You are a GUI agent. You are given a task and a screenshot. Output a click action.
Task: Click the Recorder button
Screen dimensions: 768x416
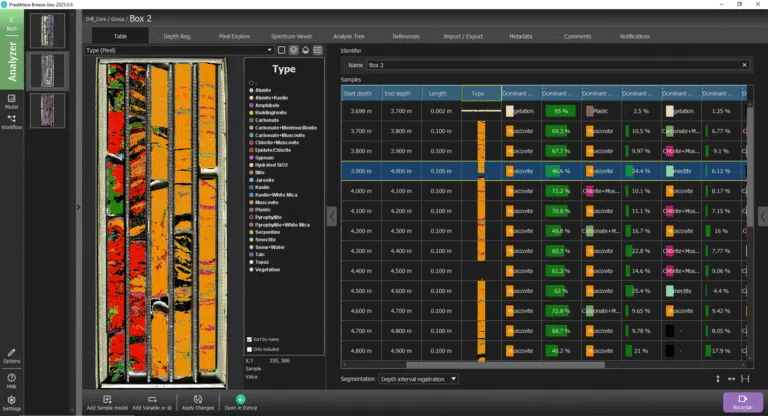pyautogui.click(x=743, y=402)
